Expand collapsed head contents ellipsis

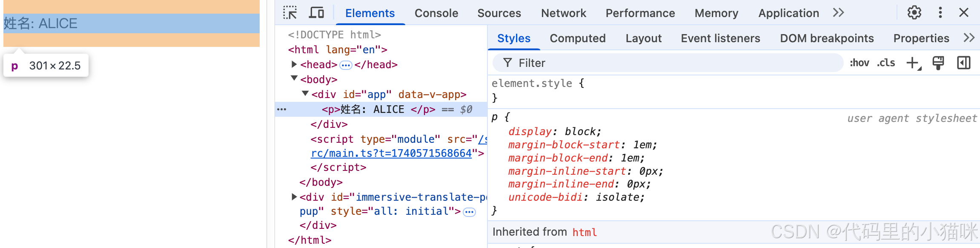[346, 65]
